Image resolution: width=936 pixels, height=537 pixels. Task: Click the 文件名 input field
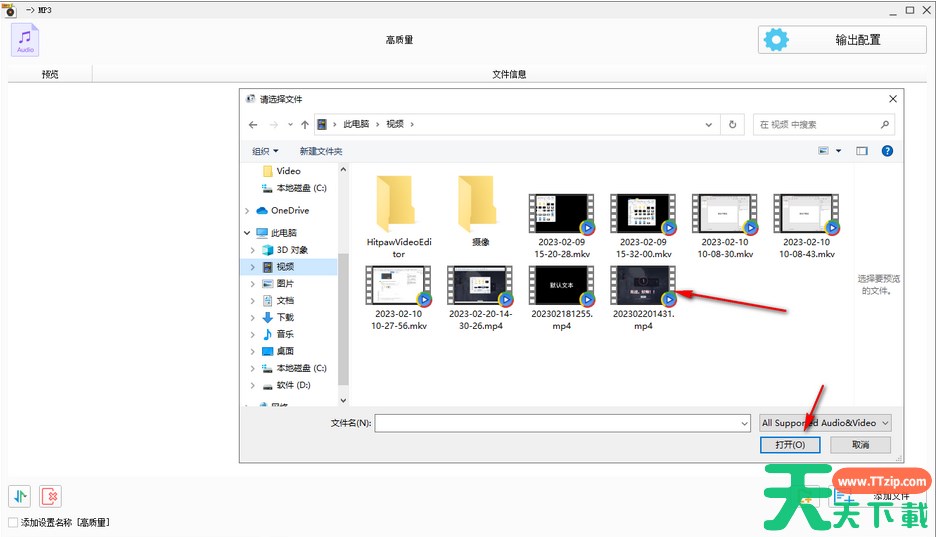[x=560, y=423]
